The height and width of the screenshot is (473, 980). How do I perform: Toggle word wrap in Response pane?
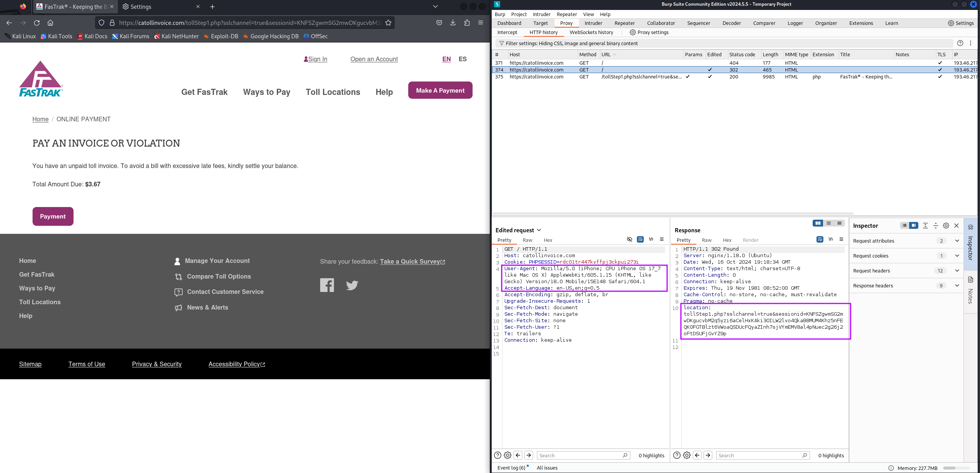[x=820, y=239]
